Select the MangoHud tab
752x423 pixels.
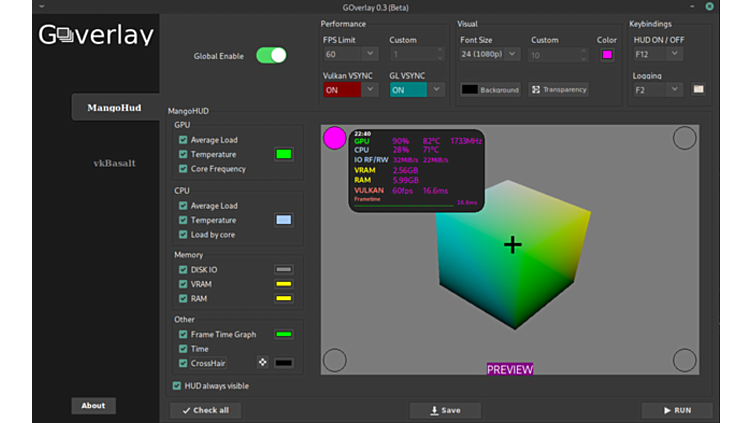(x=114, y=108)
